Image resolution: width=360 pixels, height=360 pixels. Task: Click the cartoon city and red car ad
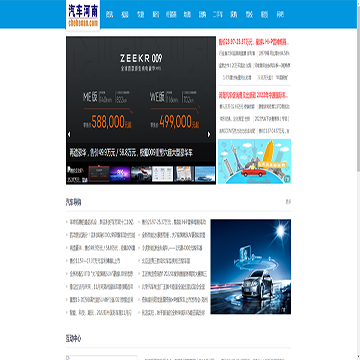(254, 161)
